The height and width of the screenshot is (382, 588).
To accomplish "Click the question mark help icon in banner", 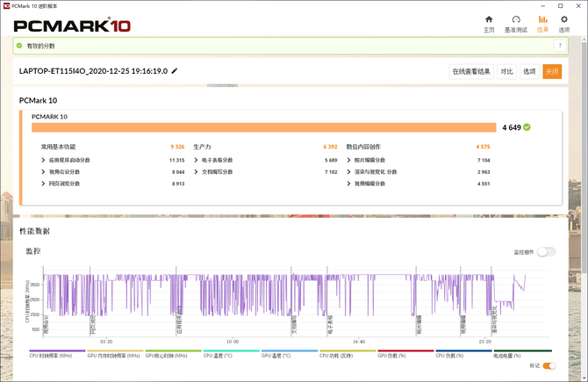I will (559, 46).
